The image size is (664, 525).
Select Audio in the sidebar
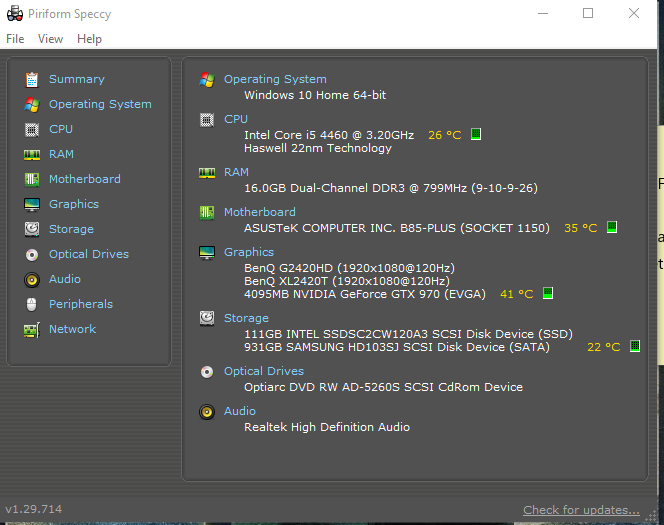coord(65,279)
